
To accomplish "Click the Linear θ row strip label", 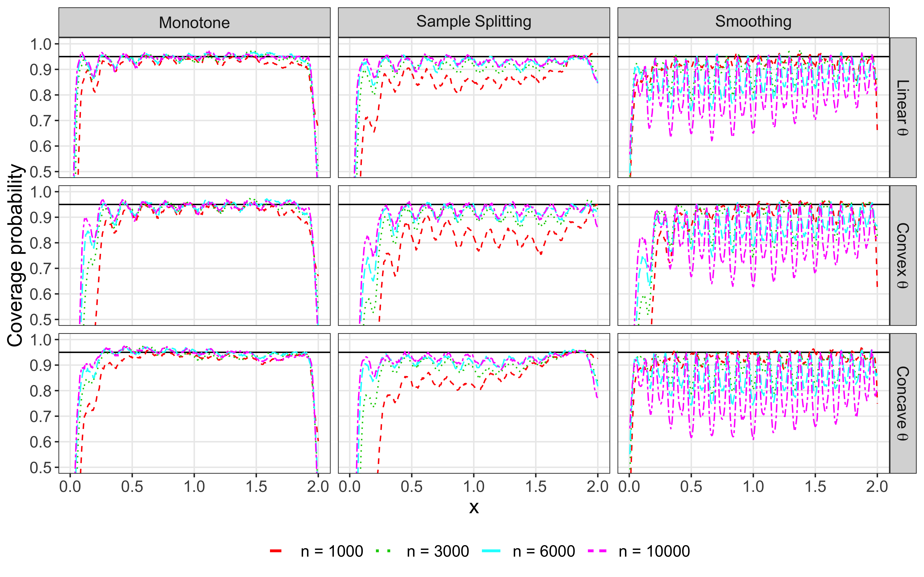I will click(903, 108).
